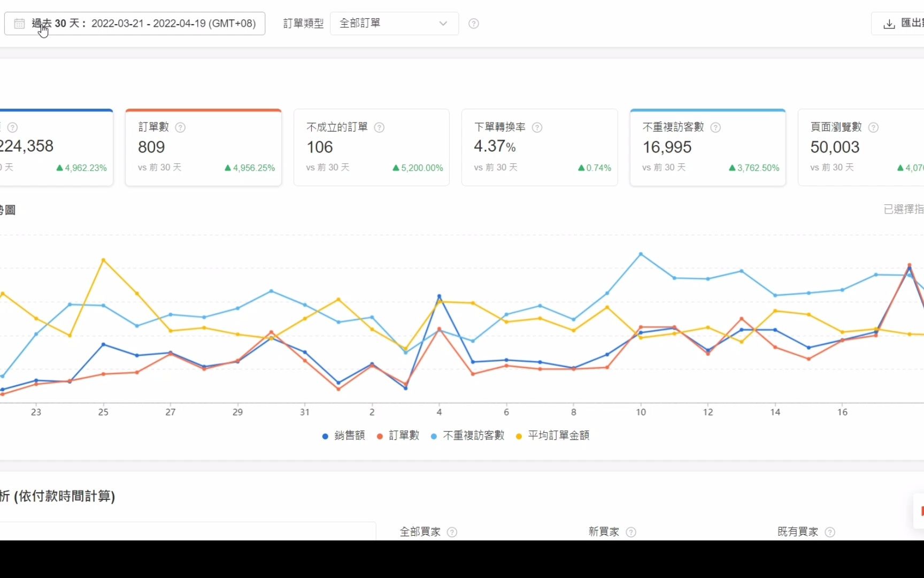Image resolution: width=924 pixels, height=578 pixels.
Task: Click the 4,956.25% growth value on 訂單數 card
Action: pyautogui.click(x=250, y=168)
